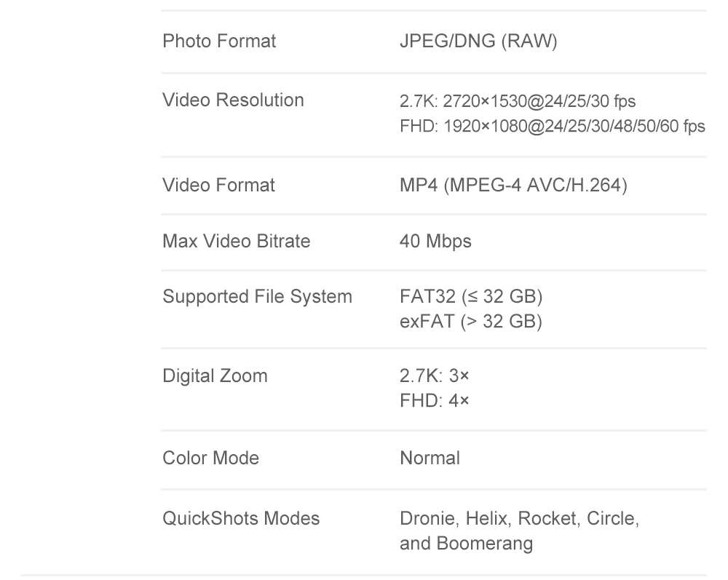Click the Color Mode label
The width and height of the screenshot is (728, 580).
pos(210,458)
